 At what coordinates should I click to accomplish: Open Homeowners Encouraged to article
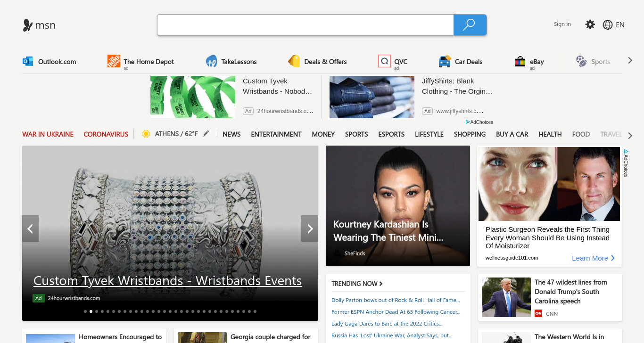coord(120,337)
